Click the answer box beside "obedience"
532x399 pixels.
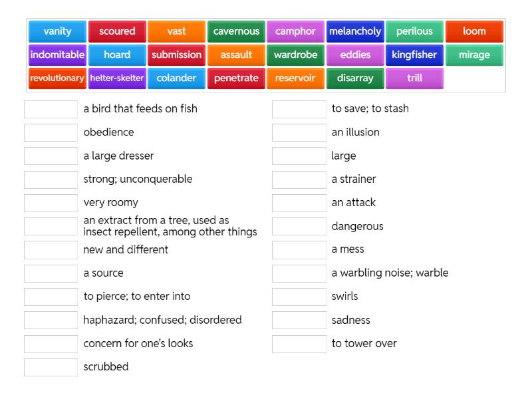coord(51,132)
